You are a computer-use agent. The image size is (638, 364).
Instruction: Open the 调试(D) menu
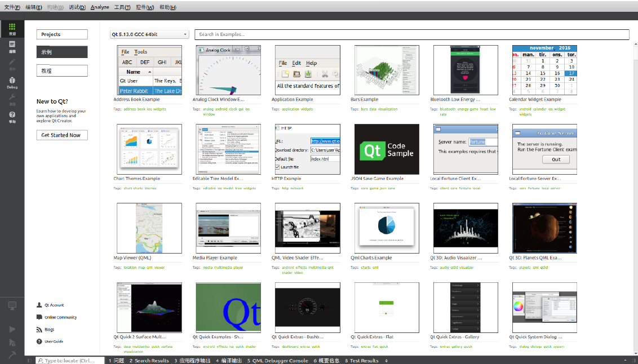[77, 7]
